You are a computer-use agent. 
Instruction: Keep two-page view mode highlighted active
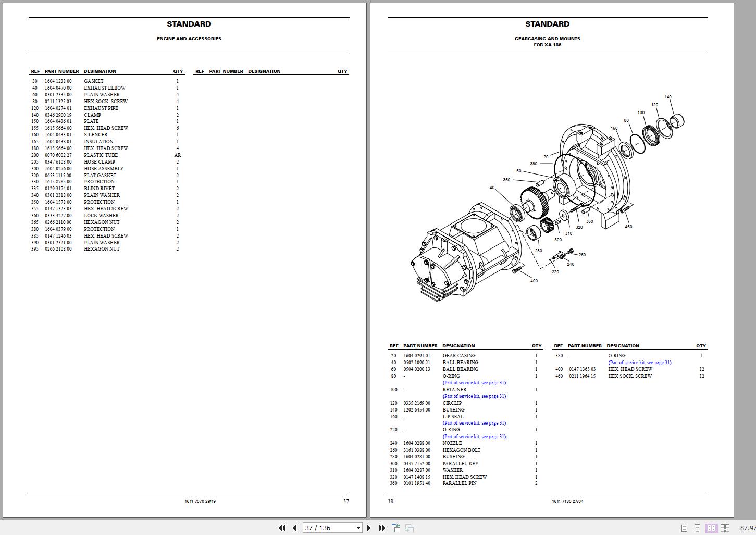coord(711,528)
